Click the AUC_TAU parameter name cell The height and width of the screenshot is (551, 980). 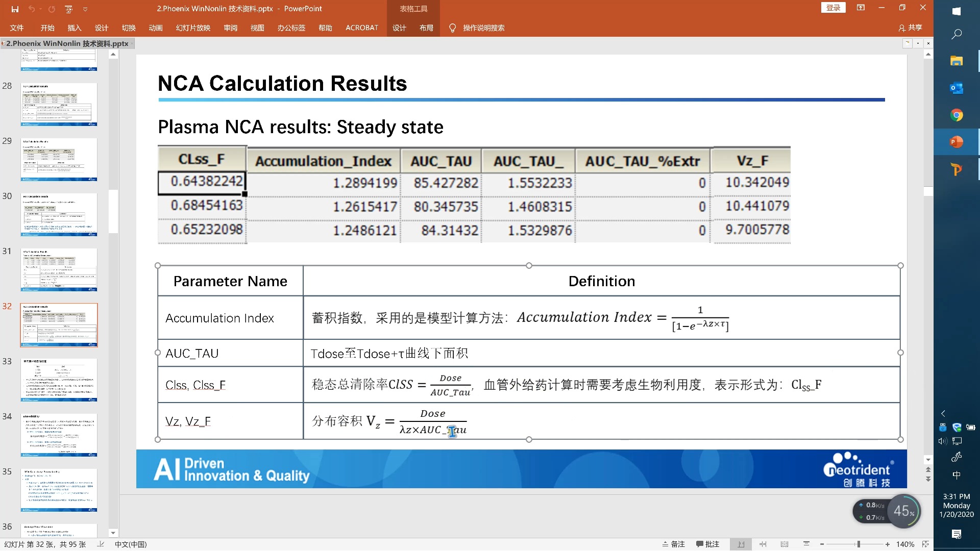pyautogui.click(x=230, y=353)
